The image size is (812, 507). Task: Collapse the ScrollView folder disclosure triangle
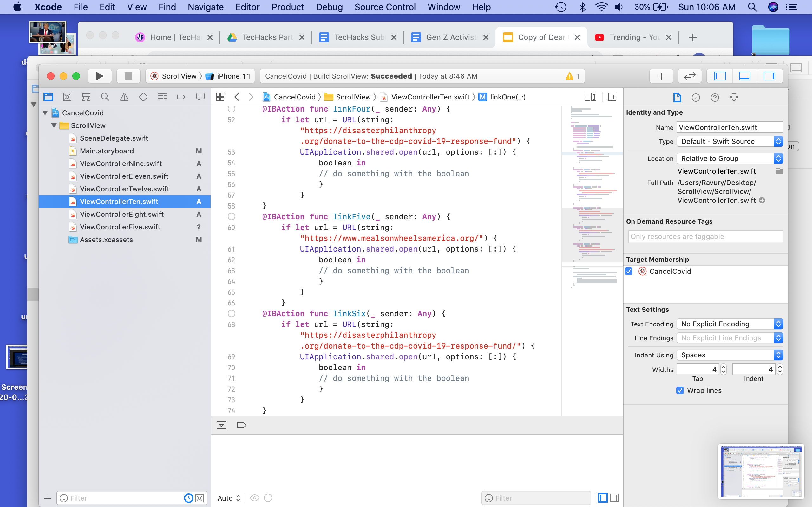click(x=54, y=126)
